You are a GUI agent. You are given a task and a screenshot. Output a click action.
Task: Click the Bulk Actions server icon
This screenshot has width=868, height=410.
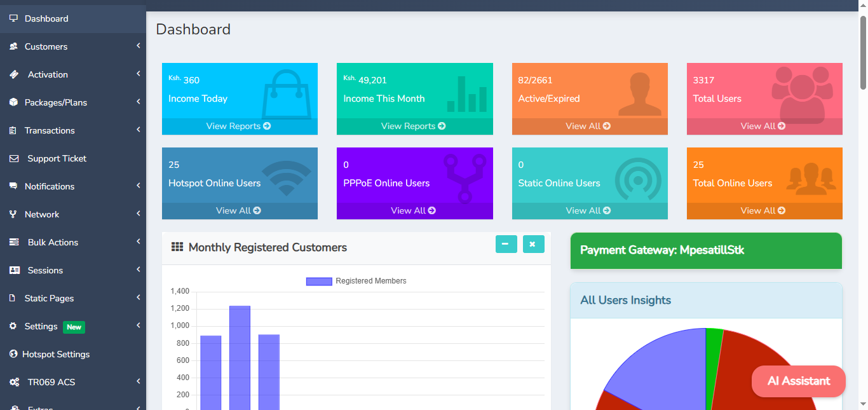[x=14, y=242]
